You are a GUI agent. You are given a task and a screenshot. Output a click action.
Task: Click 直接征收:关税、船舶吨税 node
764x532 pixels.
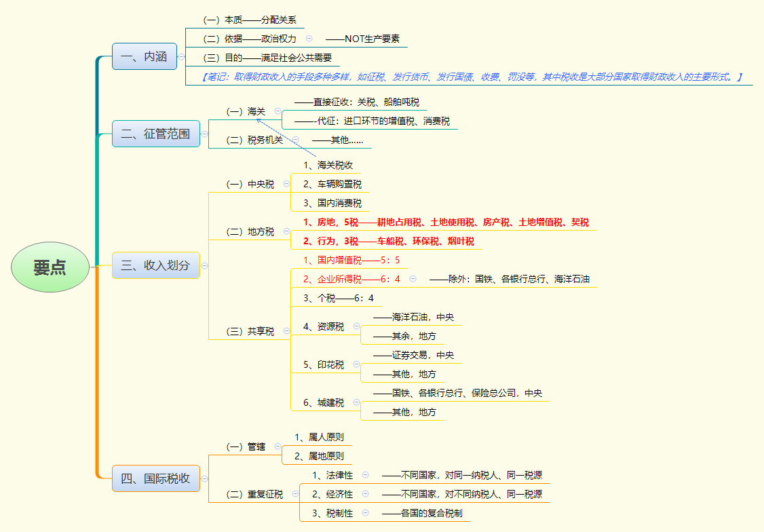point(357,102)
